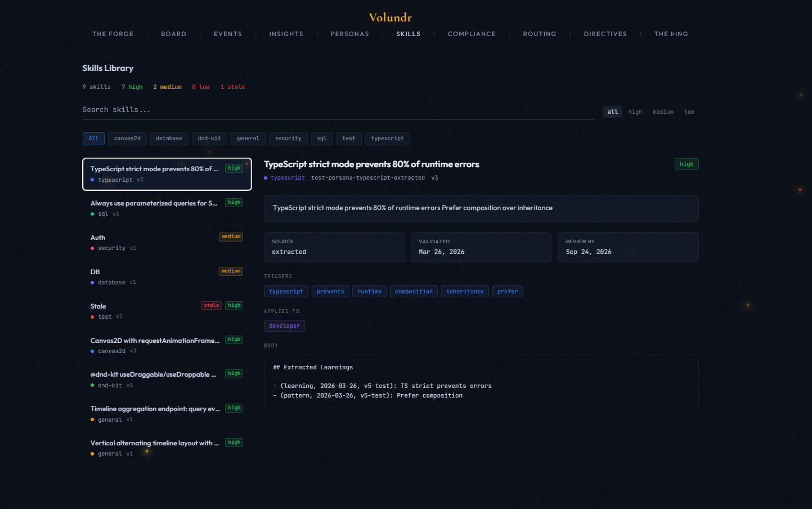Open the SKILLS navigation item
Viewport: 812px width, 509px height.
409,34
